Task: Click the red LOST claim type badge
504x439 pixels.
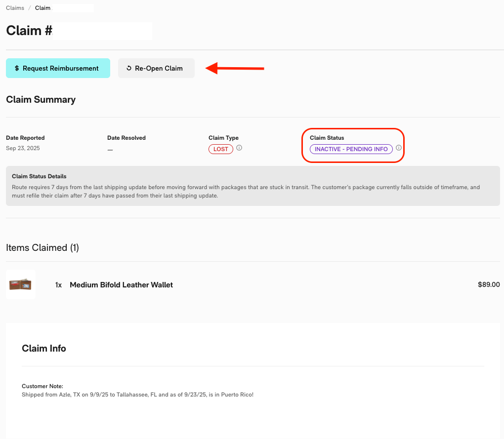Action: pyautogui.click(x=221, y=149)
